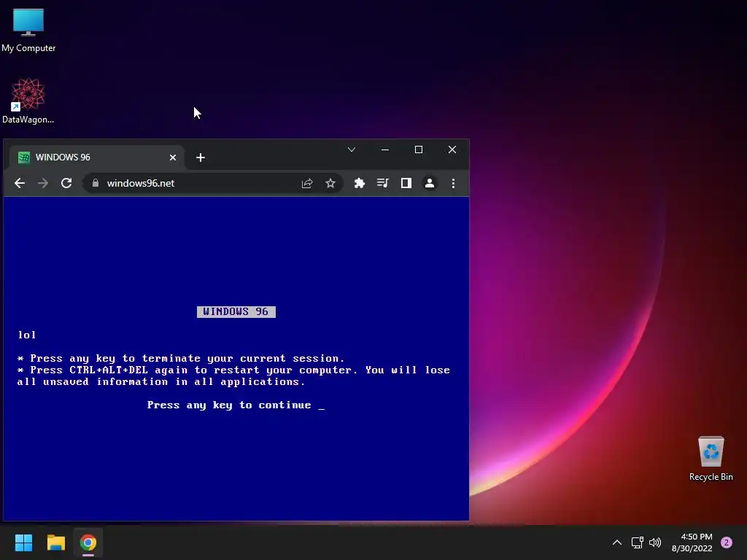Open the Chrome profile menu
The image size is (747, 560).
click(429, 183)
